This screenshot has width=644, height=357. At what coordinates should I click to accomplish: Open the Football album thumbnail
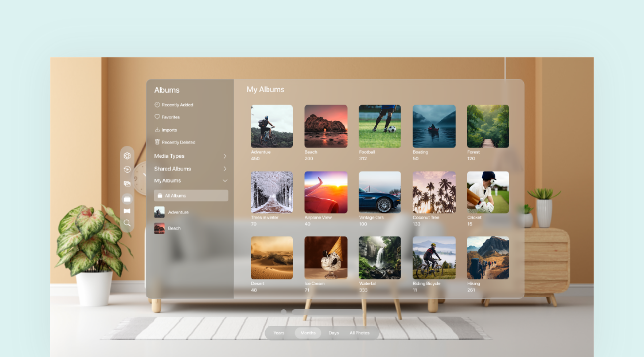click(x=379, y=126)
